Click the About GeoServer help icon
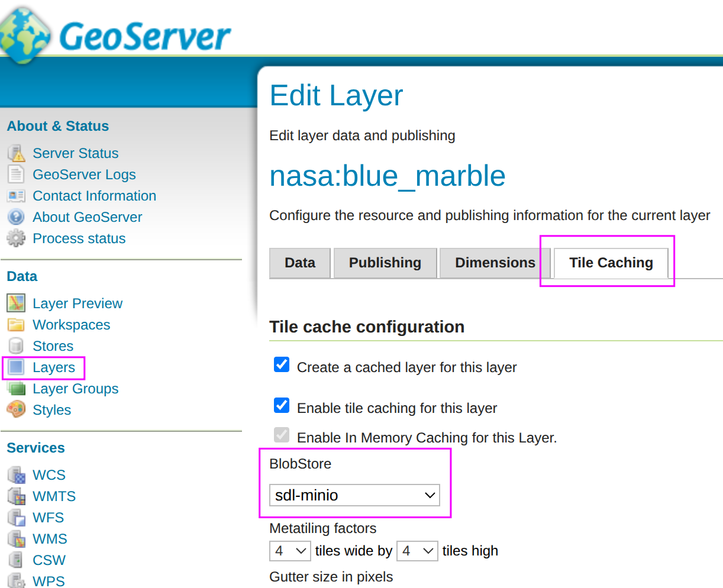723x588 pixels. 16,217
